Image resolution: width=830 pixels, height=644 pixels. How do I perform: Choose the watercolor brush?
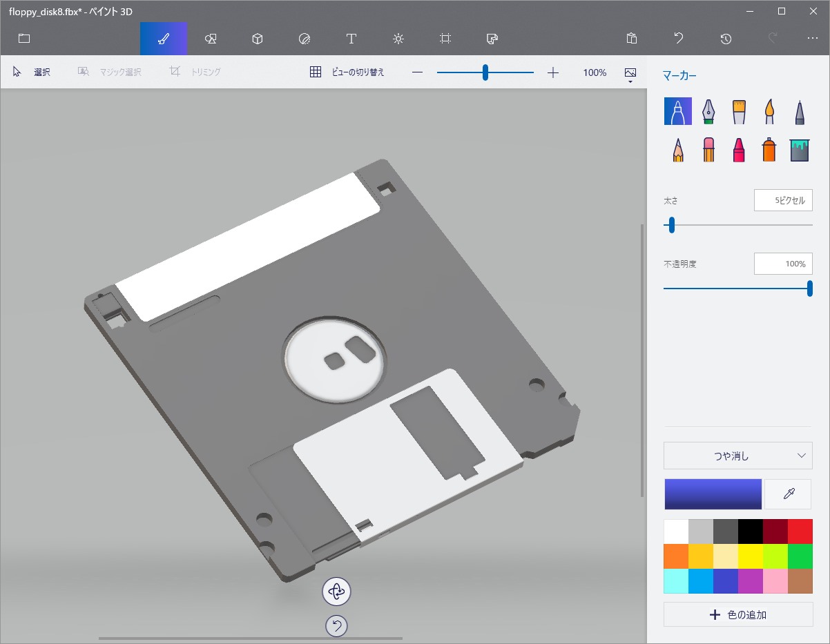(x=769, y=111)
